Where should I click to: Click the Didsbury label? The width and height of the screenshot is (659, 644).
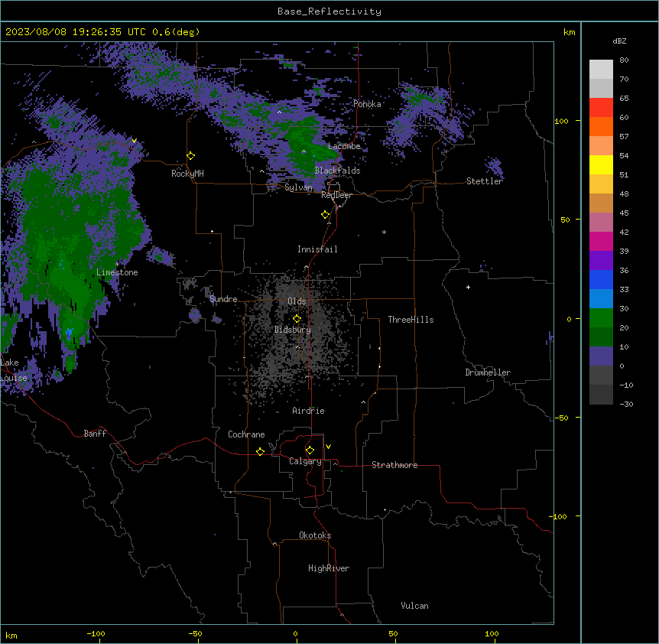pos(293,330)
